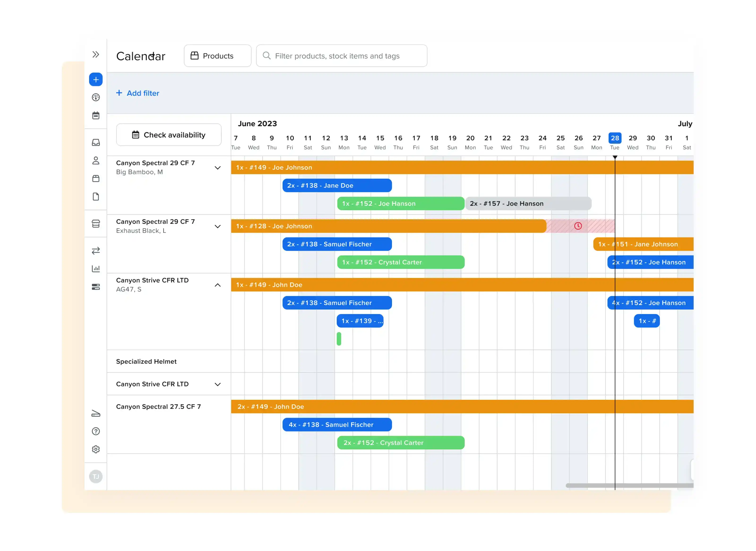Open help via the question mark icon
This screenshot has height=551, width=756.
tap(96, 431)
